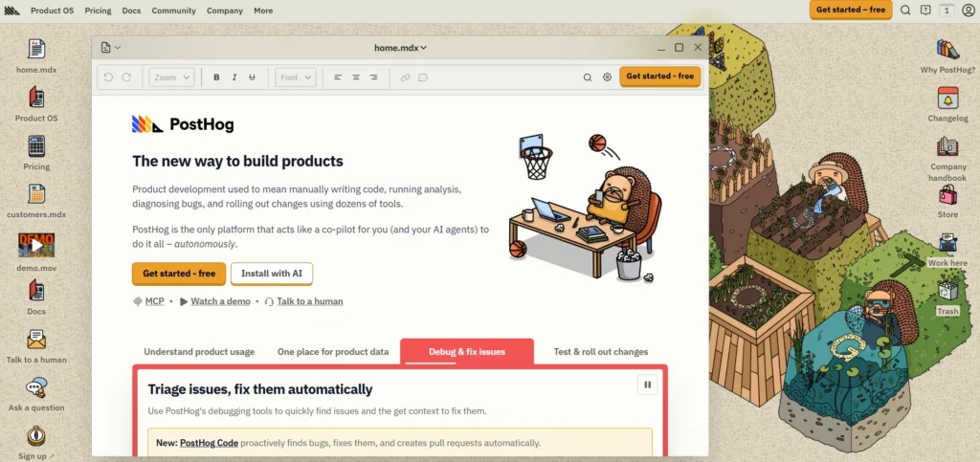
Task: Pause the tab autoplay slideshow
Action: (x=648, y=385)
